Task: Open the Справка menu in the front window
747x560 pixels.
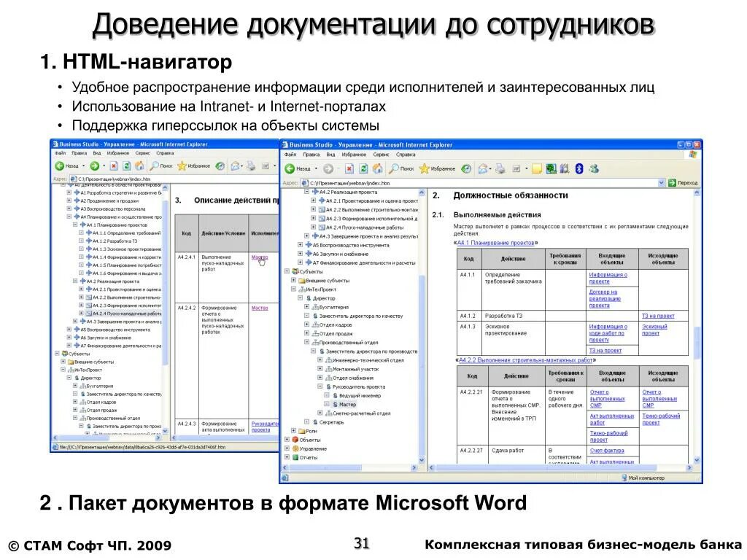Action: pyautogui.click(x=406, y=155)
